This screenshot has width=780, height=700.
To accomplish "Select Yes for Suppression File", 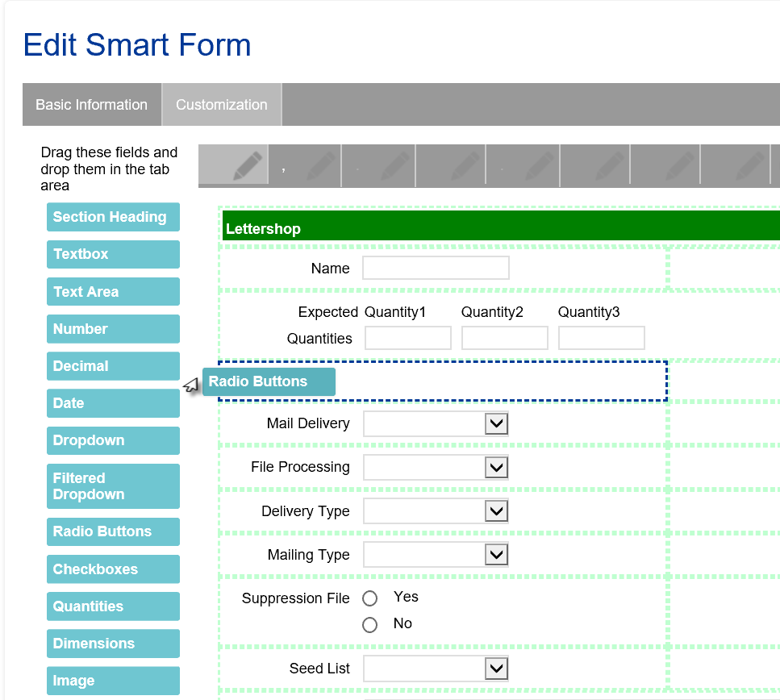I will click(370, 598).
